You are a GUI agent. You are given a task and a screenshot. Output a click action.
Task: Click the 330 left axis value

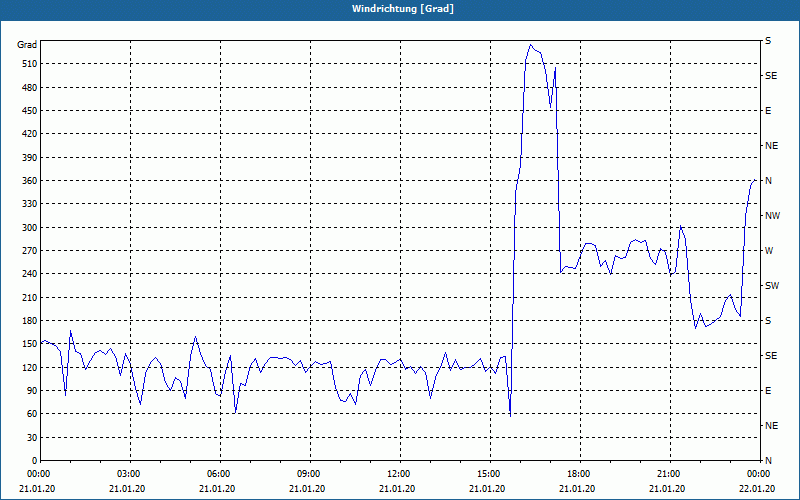(x=30, y=204)
